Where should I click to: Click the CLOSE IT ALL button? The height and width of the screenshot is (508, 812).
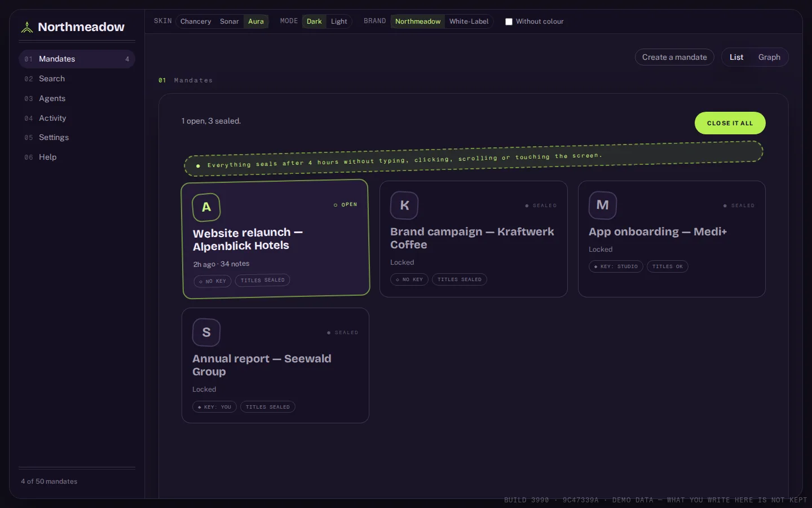[730, 123]
